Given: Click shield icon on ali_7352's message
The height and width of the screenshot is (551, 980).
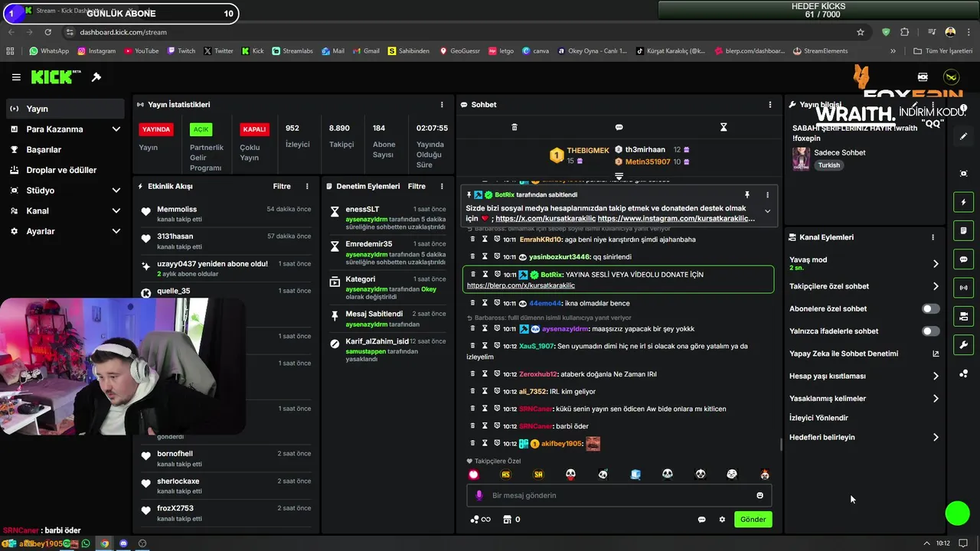Looking at the screenshot, I should [497, 392].
